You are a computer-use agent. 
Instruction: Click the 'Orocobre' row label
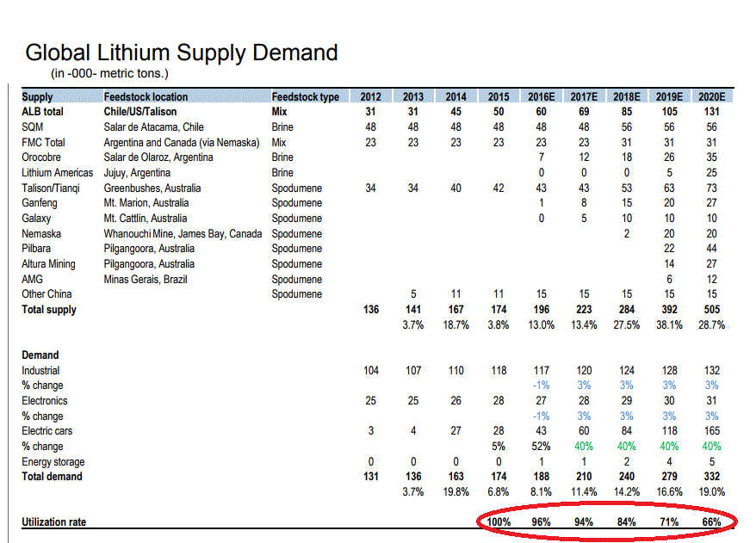41,157
